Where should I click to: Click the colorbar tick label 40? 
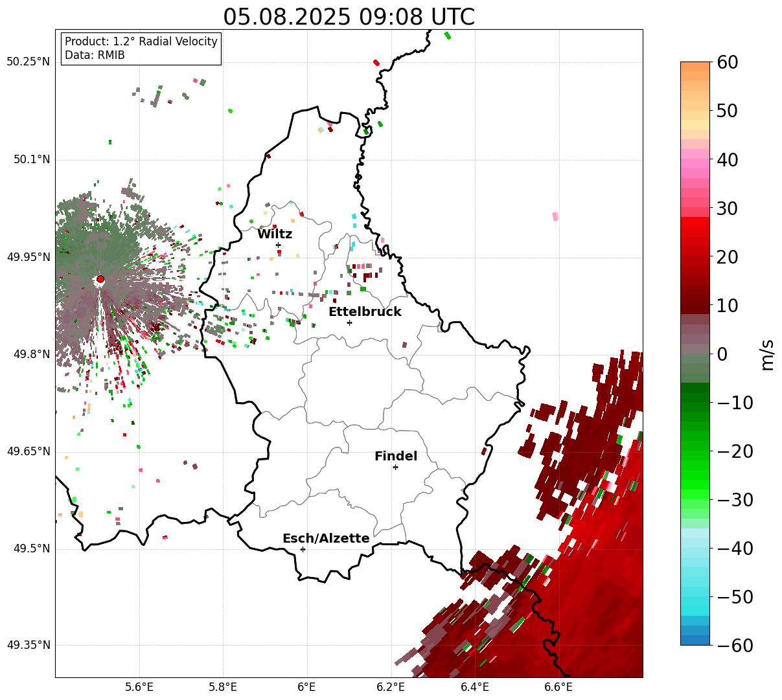728,159
